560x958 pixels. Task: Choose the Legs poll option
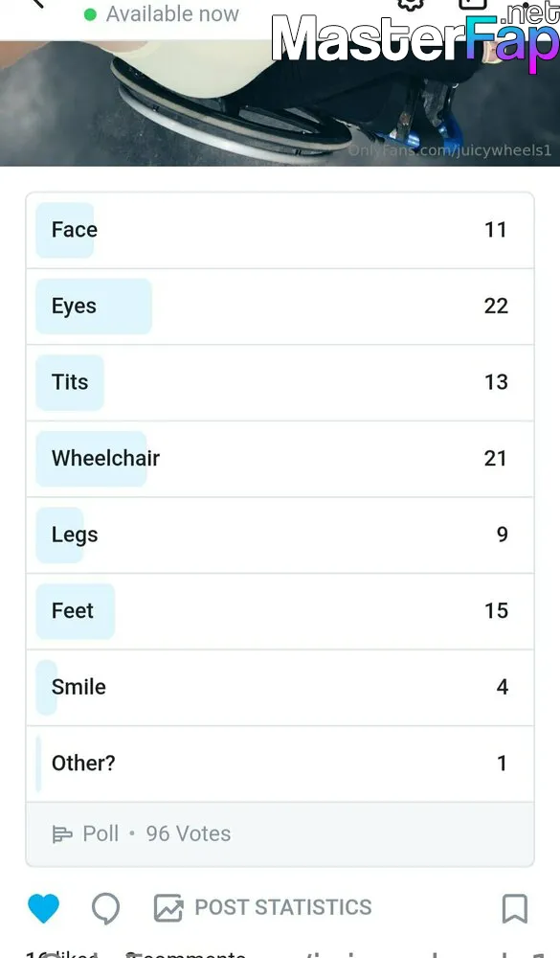click(x=280, y=536)
